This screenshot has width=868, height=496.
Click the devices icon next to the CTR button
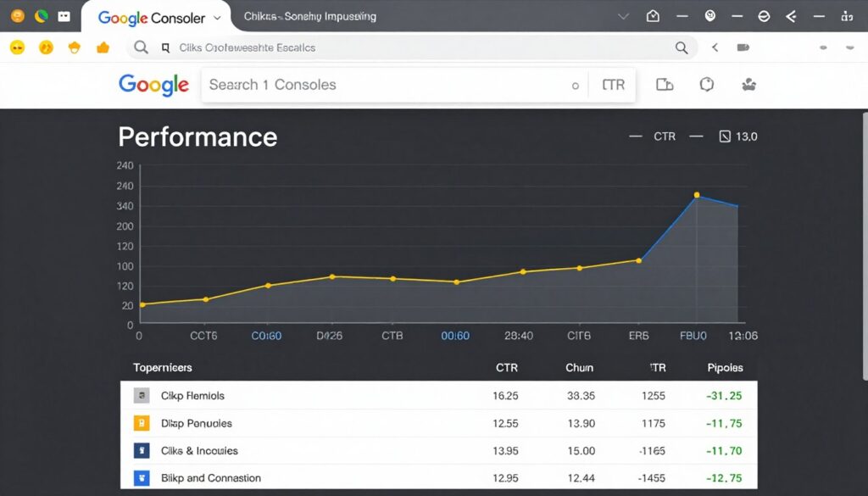coord(665,85)
